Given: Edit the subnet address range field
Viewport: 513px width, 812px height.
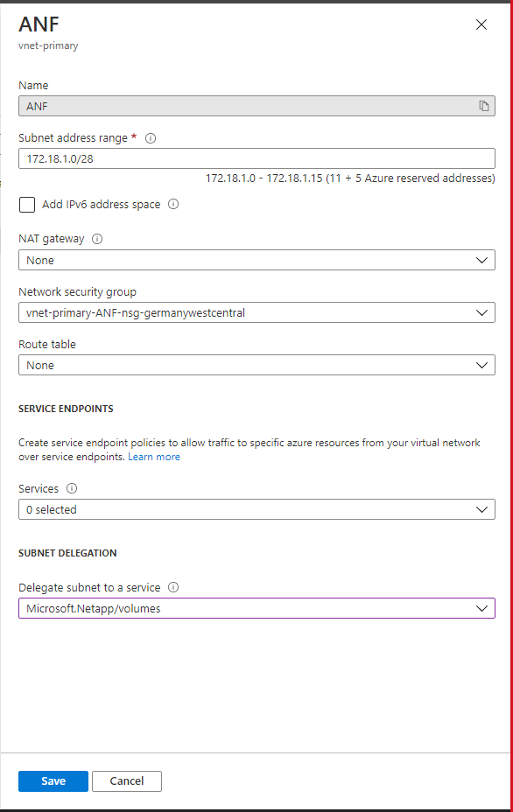Looking at the screenshot, I should pyautogui.click(x=256, y=158).
